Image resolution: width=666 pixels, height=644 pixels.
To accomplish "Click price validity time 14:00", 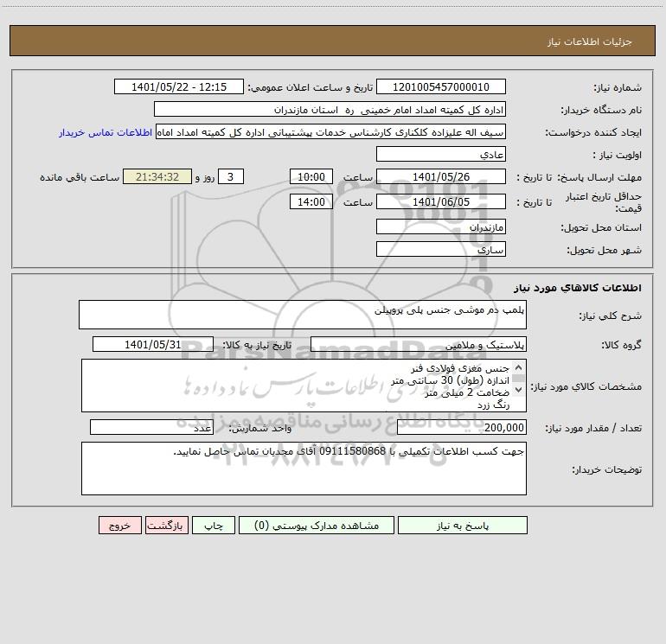I will pyautogui.click(x=311, y=201).
